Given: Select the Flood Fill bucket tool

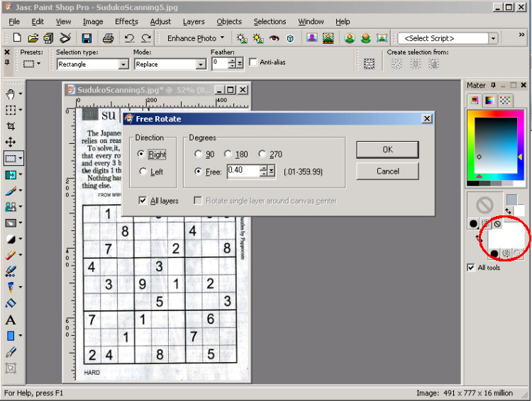Looking at the screenshot, I should tap(10, 303).
